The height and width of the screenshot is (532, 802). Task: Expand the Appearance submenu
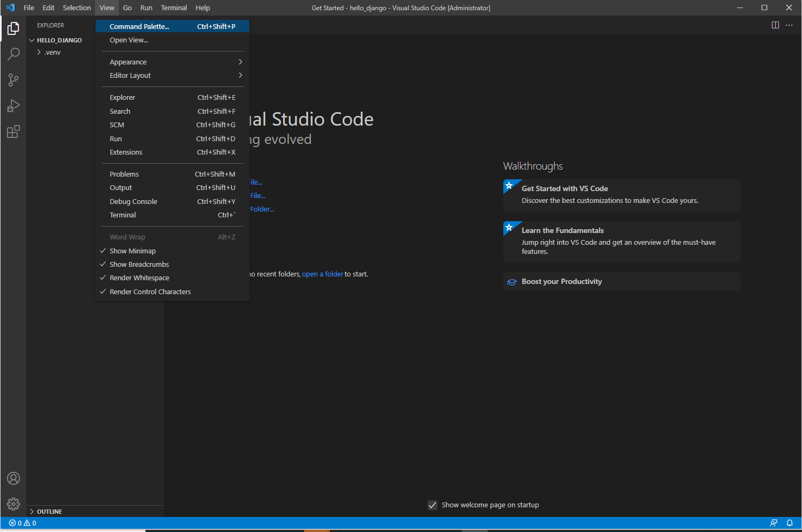[x=172, y=62]
